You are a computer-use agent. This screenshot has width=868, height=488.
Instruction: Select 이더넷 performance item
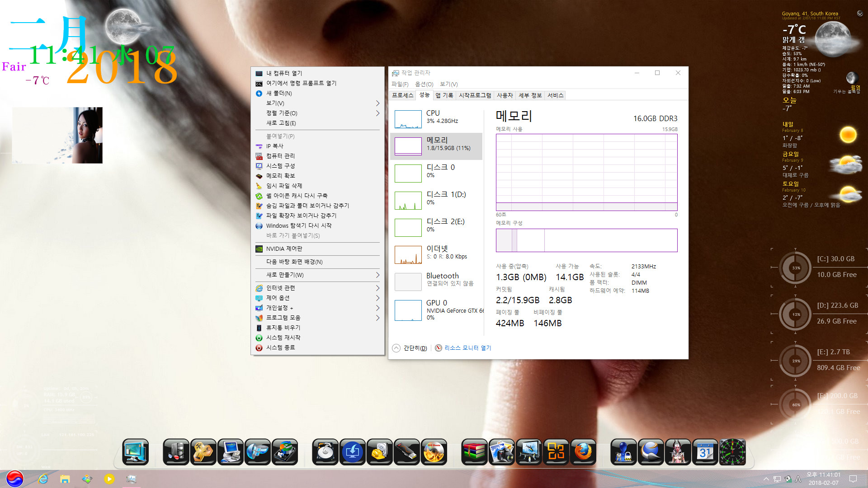coord(436,254)
